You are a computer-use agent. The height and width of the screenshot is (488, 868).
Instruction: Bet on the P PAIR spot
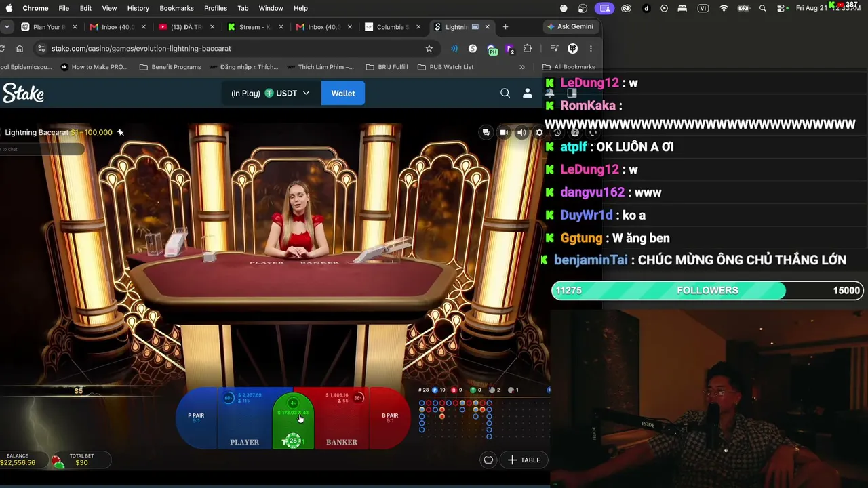coord(197,418)
